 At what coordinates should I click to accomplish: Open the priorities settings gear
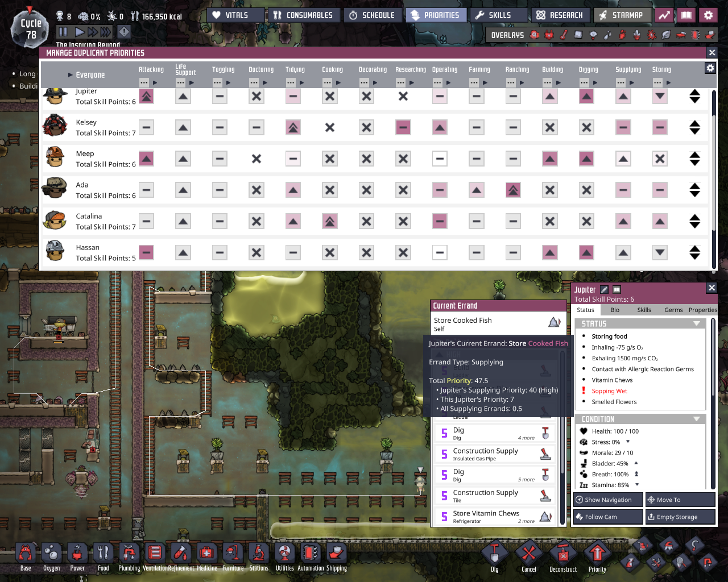(x=710, y=68)
